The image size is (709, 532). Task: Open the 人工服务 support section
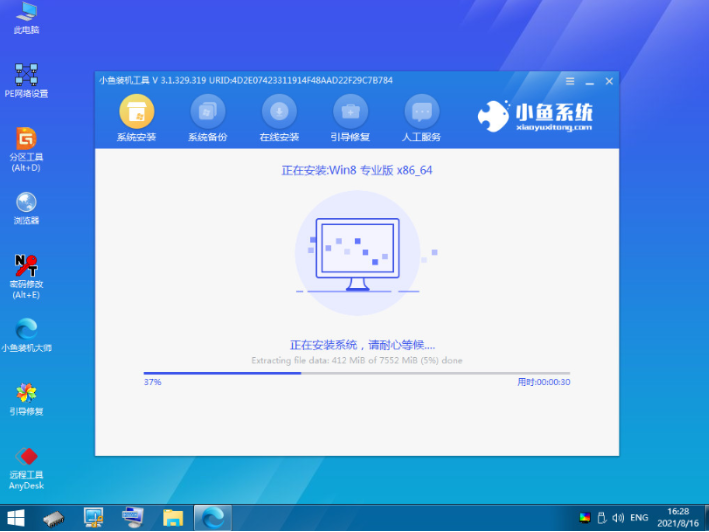click(422, 118)
